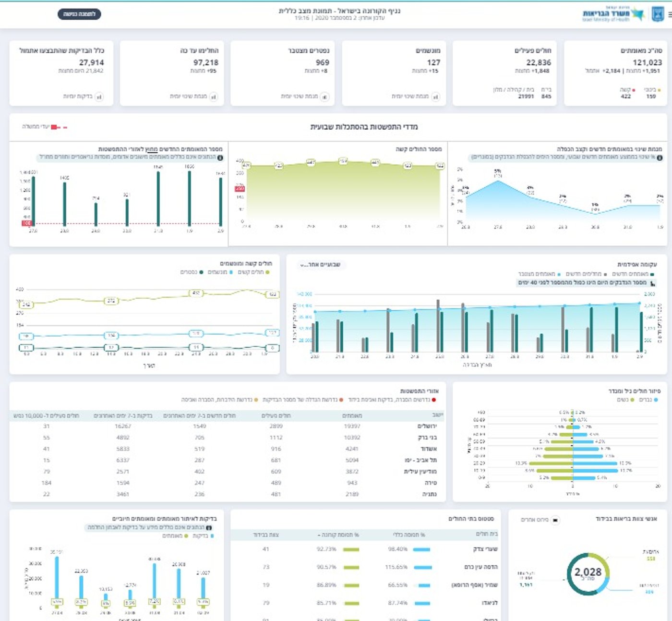The height and width of the screenshot is (621, 672).
Task: Toggle the גברים legend in the age distribution chart
Action: tap(648, 400)
